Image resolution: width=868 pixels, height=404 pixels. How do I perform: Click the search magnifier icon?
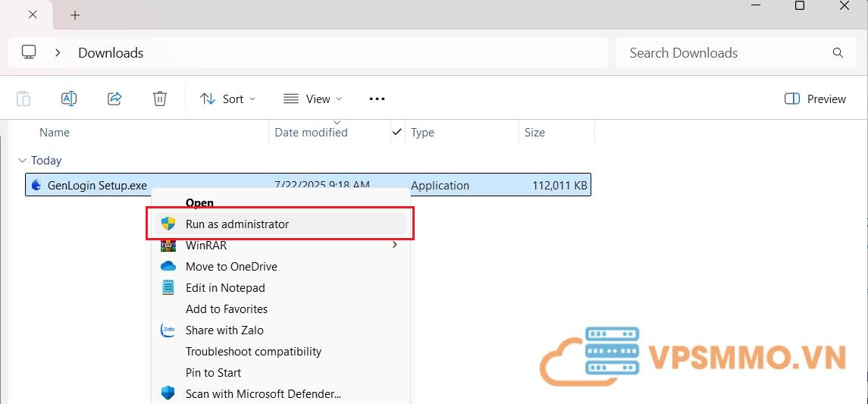coord(838,53)
